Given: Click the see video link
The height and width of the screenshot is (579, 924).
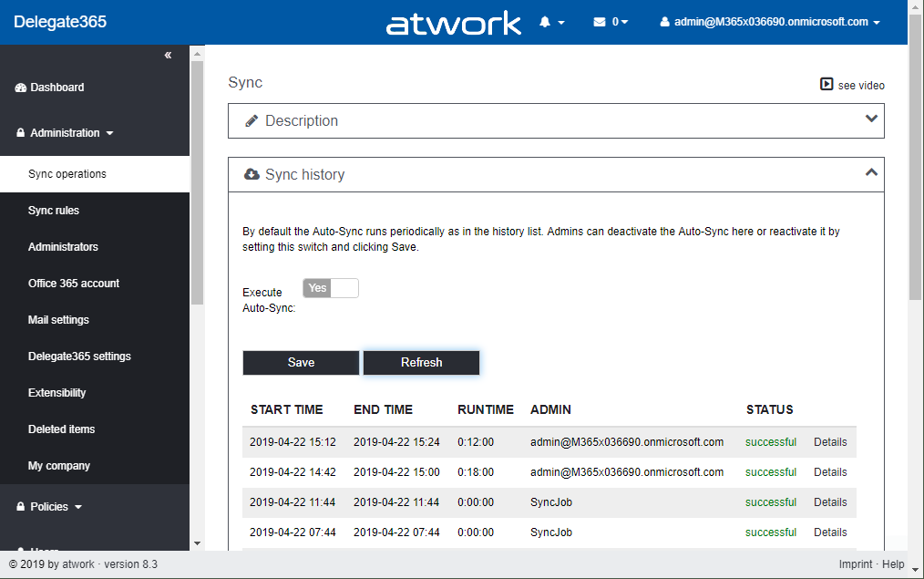Looking at the screenshot, I should [861, 86].
